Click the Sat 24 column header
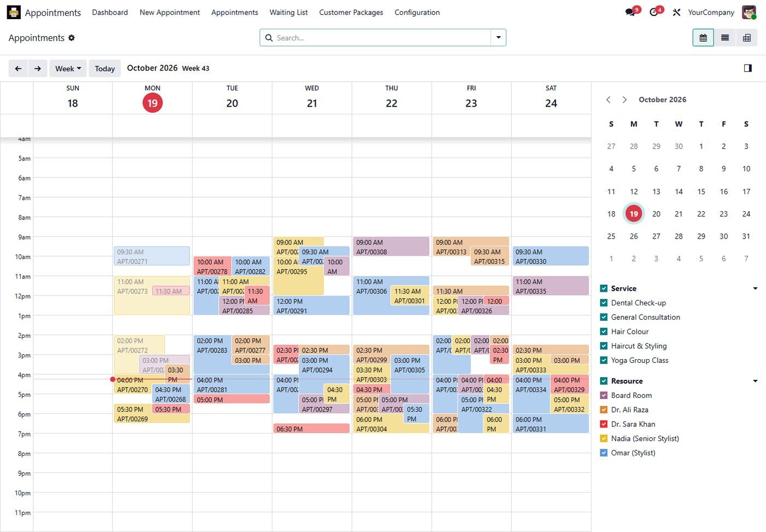 click(x=551, y=98)
